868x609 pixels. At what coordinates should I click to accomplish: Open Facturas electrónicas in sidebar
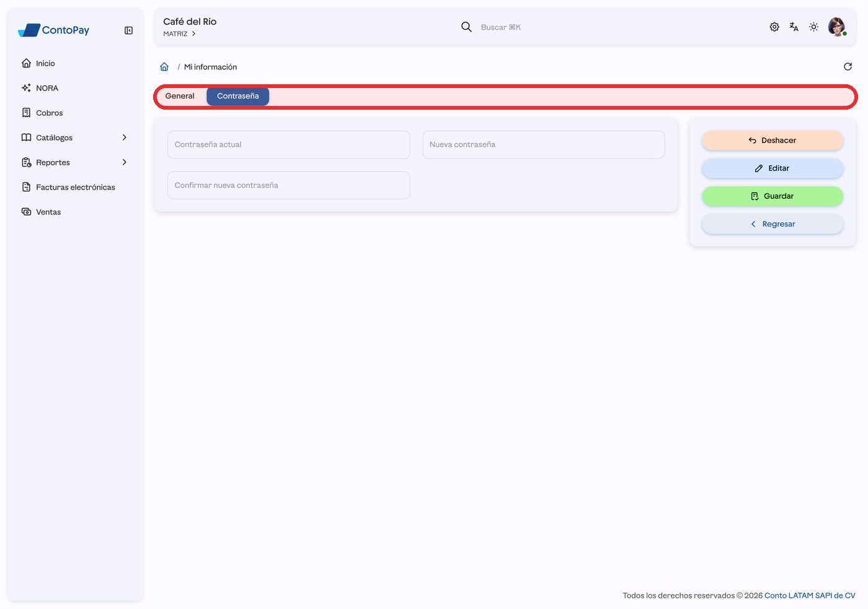tap(75, 187)
